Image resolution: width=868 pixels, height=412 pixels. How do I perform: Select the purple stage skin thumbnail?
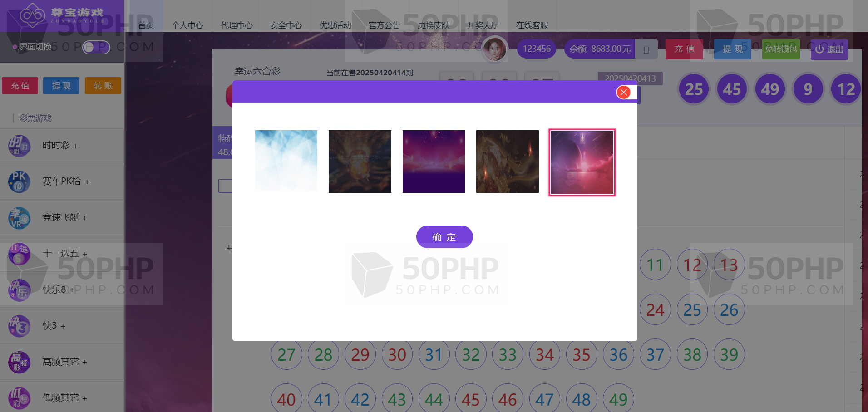pos(434,162)
